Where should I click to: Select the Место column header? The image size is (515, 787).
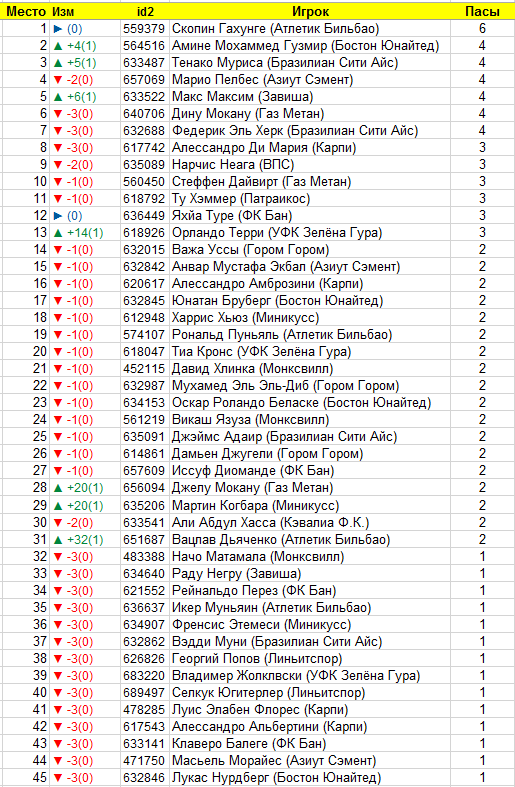click(x=26, y=12)
